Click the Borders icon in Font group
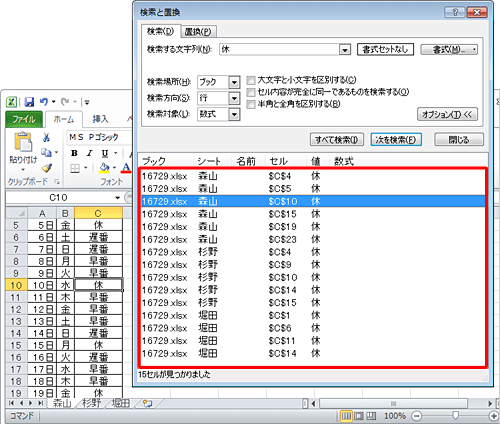The height and width of the screenshot is (424, 500). 75,168
